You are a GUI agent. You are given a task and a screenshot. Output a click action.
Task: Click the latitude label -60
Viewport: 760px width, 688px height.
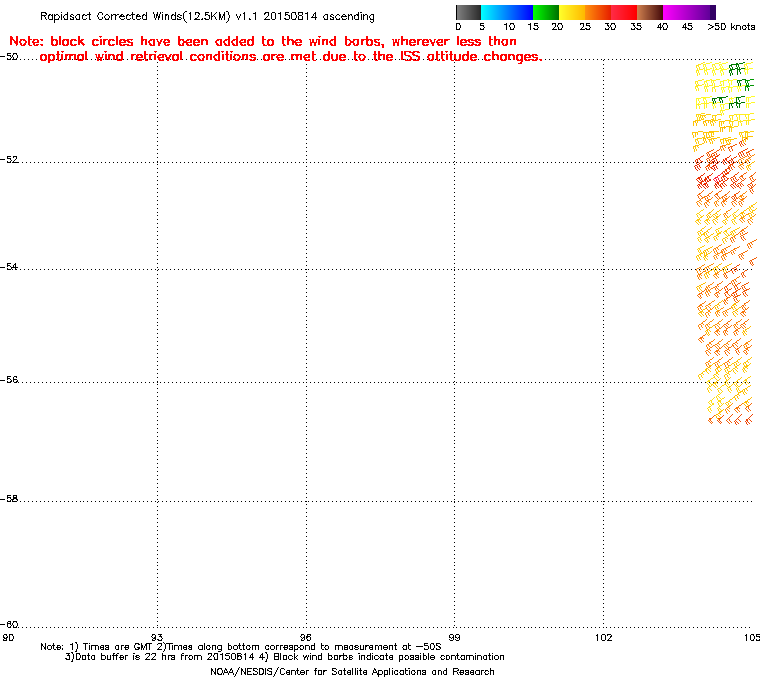9,624
